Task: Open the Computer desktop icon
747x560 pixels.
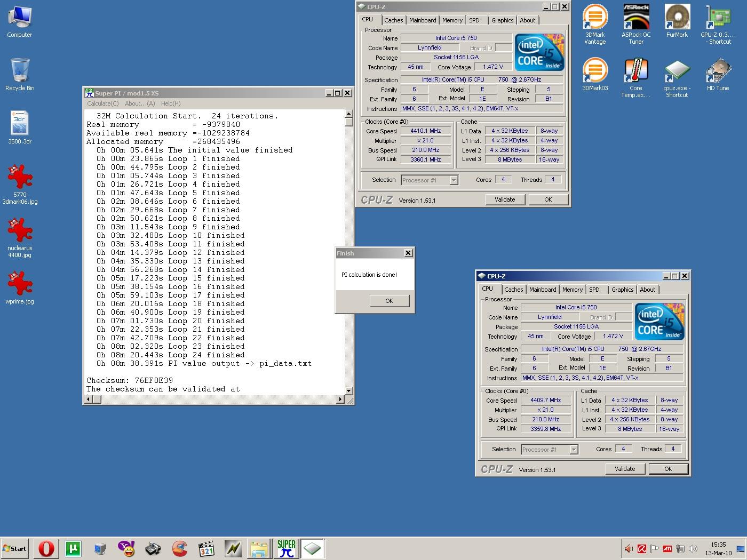Action: 20,21
